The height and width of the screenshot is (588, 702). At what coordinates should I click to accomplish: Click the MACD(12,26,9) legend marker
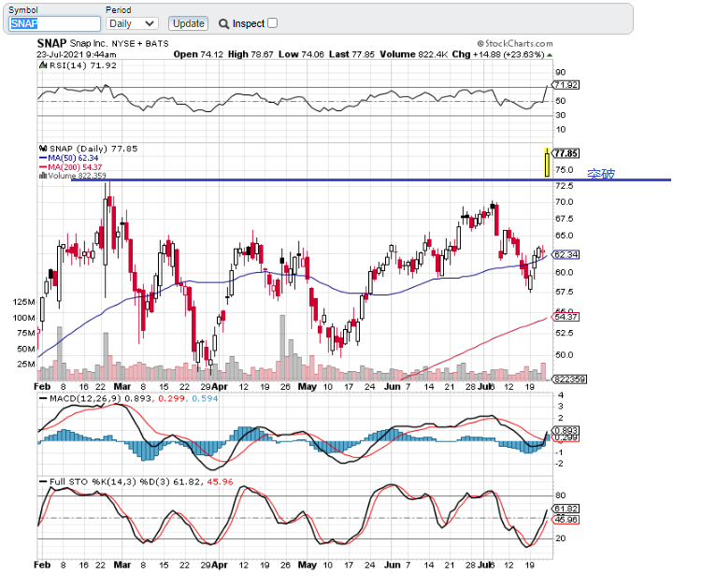[42, 399]
